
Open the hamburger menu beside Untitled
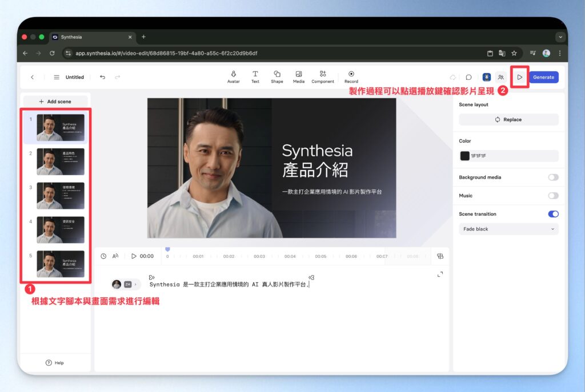pyautogui.click(x=57, y=76)
